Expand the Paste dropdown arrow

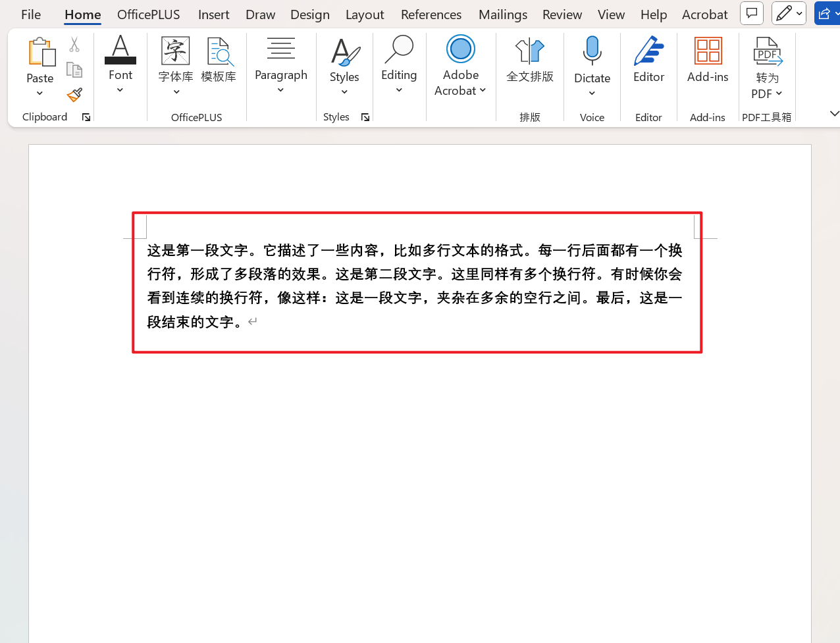(x=39, y=93)
